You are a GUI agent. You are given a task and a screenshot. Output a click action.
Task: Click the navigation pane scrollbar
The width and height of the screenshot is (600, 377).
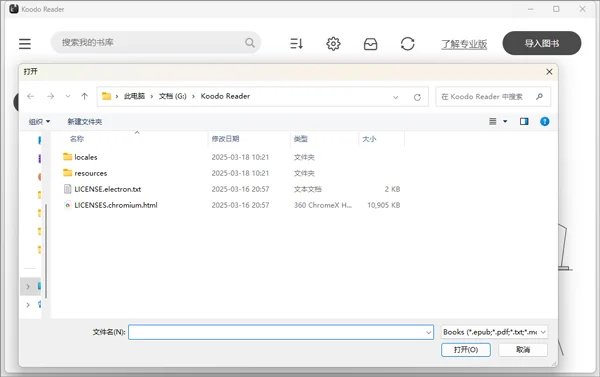(46, 251)
